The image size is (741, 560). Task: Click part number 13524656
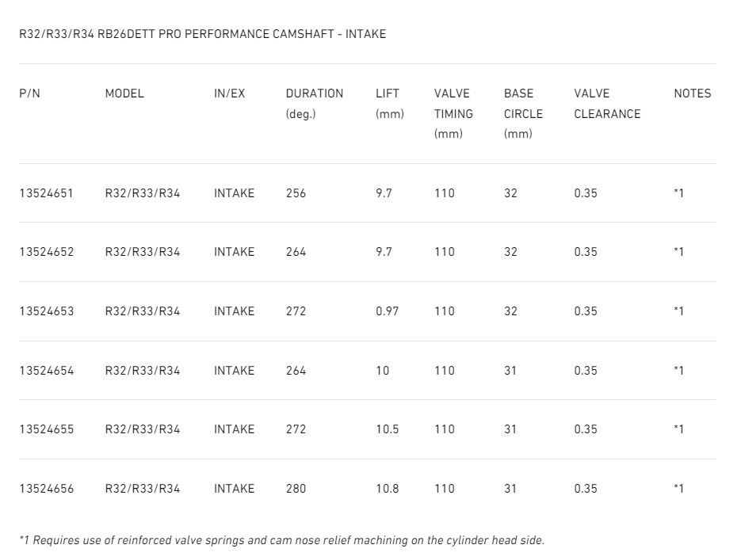46,489
